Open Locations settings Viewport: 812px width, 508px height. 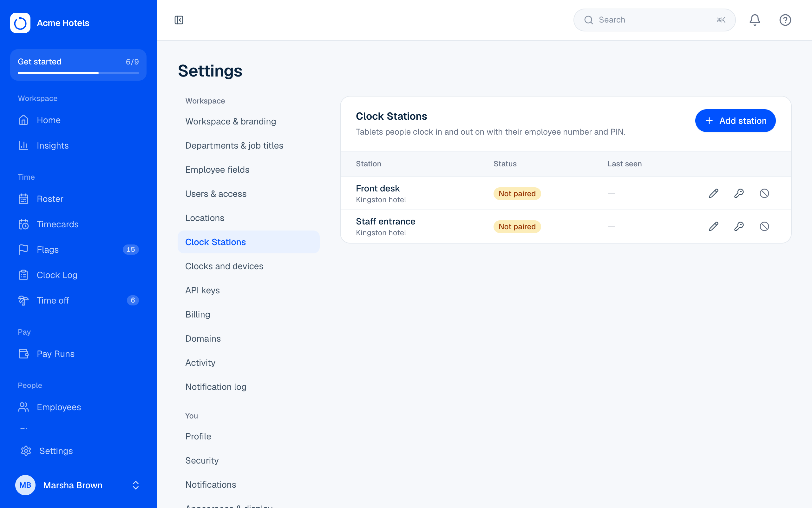pos(249,218)
